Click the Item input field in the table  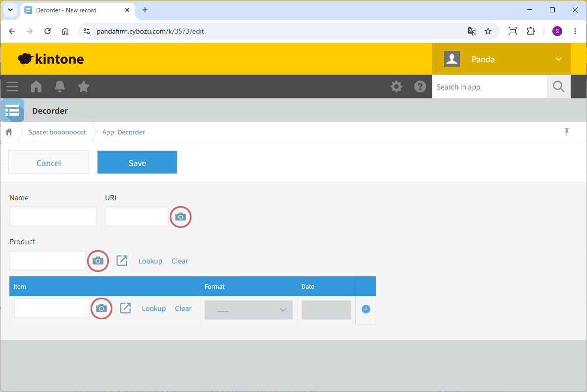pyautogui.click(x=51, y=308)
